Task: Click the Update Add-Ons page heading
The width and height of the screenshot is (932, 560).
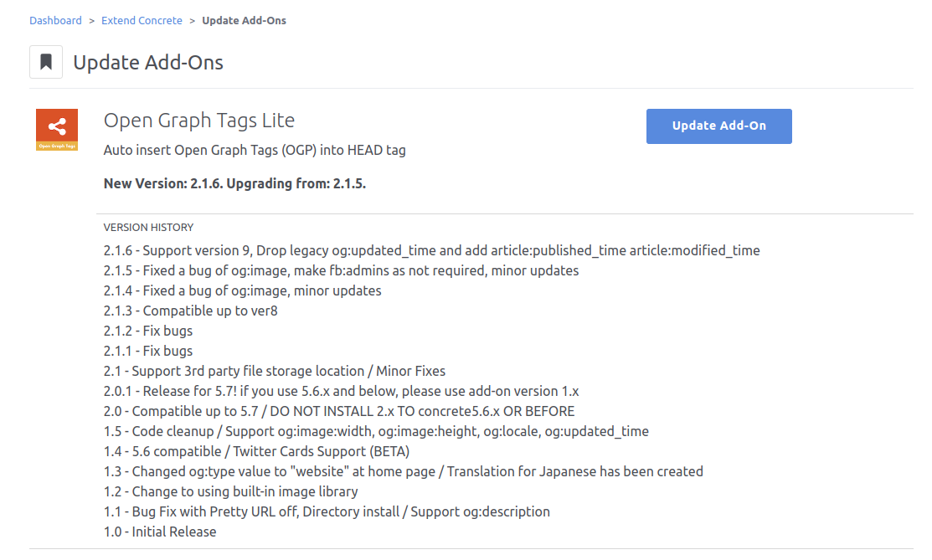Action: 148,63
